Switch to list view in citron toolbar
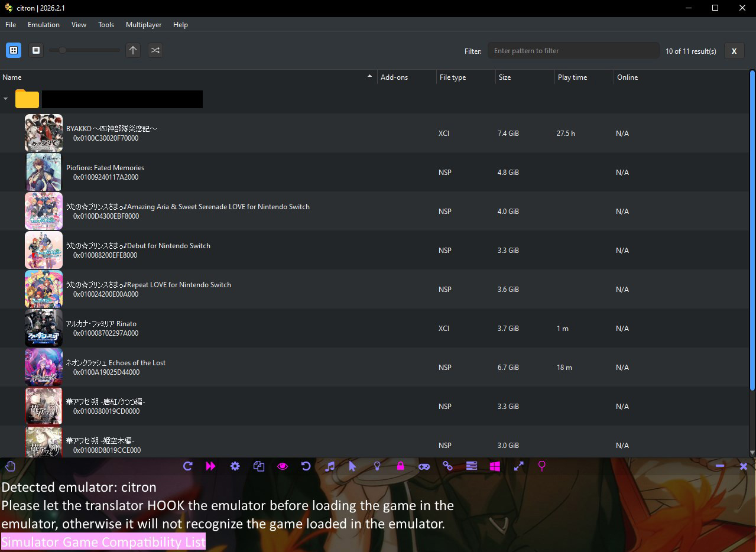 36,50
